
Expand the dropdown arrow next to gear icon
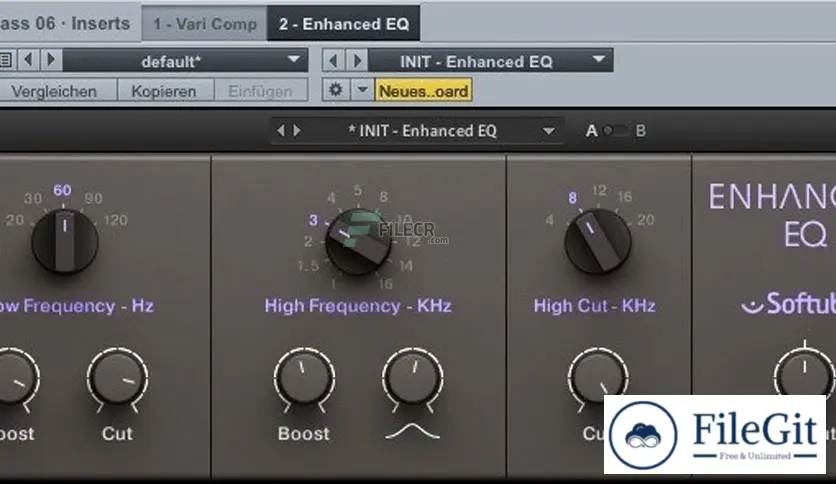click(363, 90)
